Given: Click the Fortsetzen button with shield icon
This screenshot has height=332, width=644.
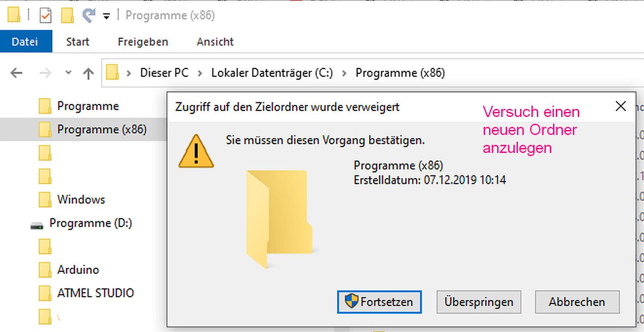Looking at the screenshot, I should 379,301.
